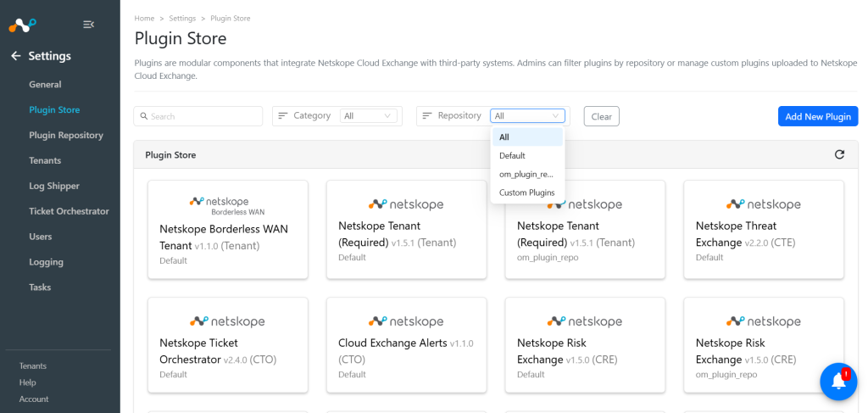Click the logo on the Netskope Ticket Orchestrator card
This screenshot has height=413, width=868.
pos(227,321)
